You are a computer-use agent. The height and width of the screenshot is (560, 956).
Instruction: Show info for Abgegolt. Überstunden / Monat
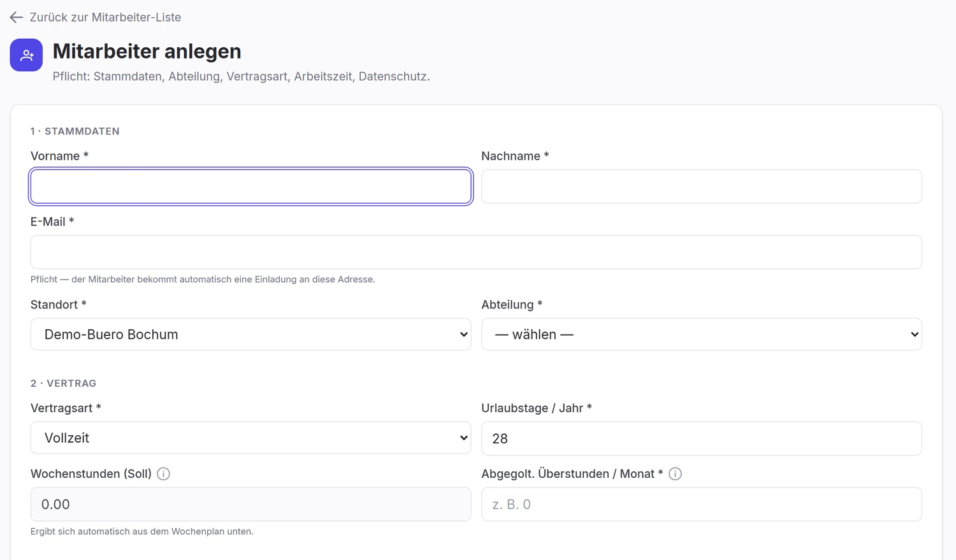coord(676,474)
